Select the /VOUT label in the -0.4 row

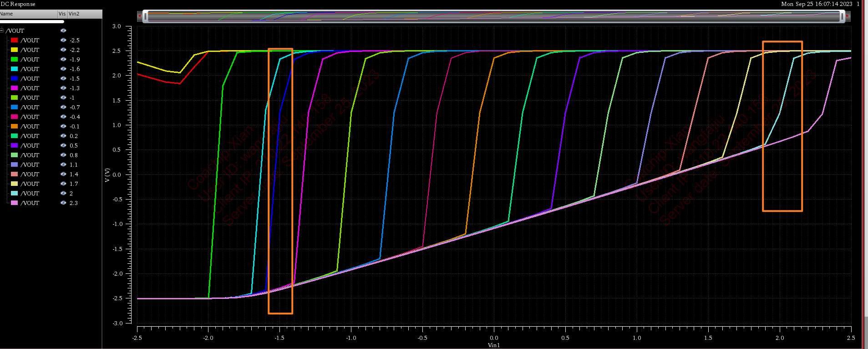(x=30, y=117)
